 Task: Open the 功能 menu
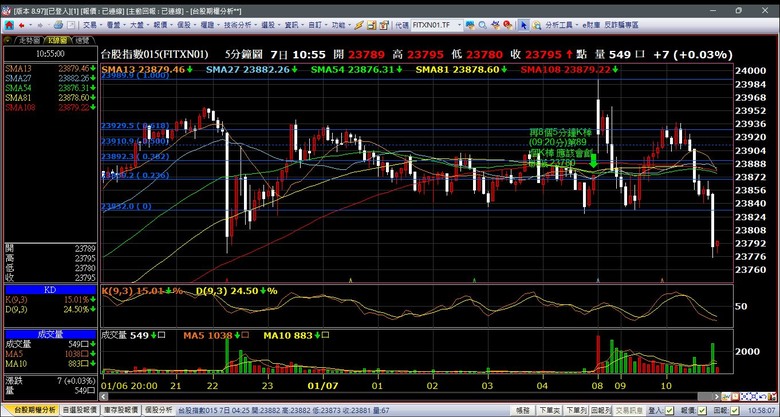tap(341, 25)
